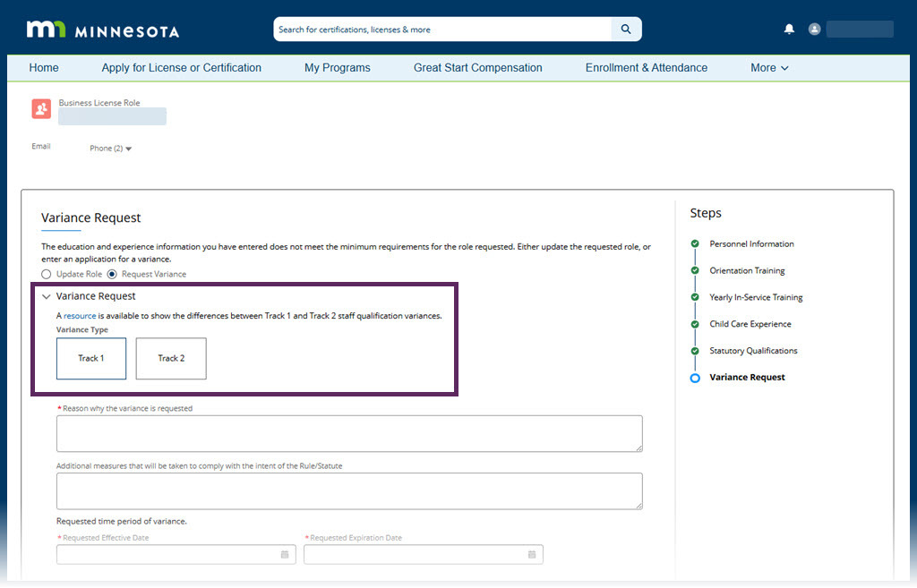
Task: Choose the Track 1 variance type
Action: pos(91,358)
